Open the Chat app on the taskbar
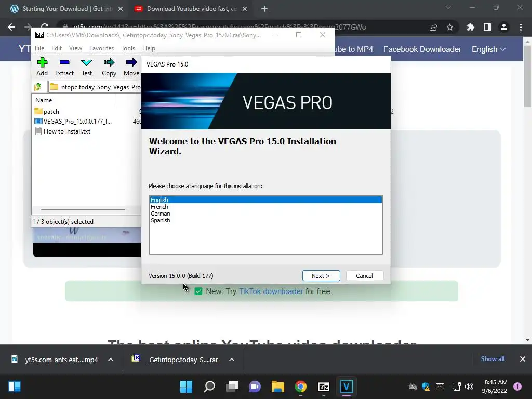 coord(255,387)
